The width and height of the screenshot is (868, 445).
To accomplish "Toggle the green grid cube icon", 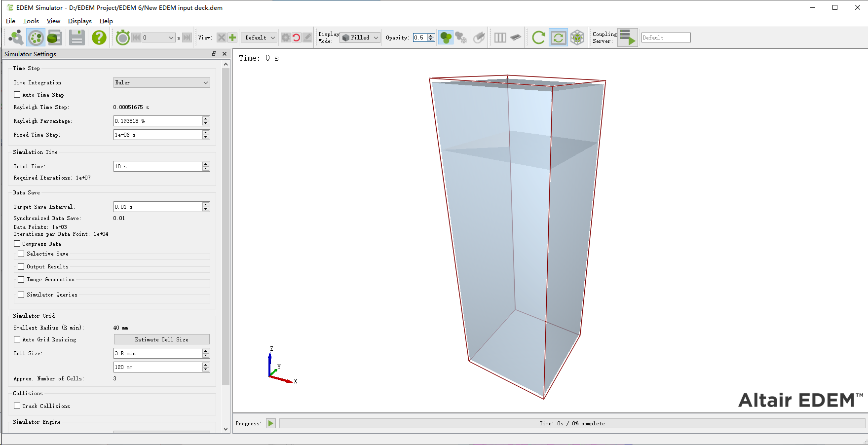I will 577,37.
